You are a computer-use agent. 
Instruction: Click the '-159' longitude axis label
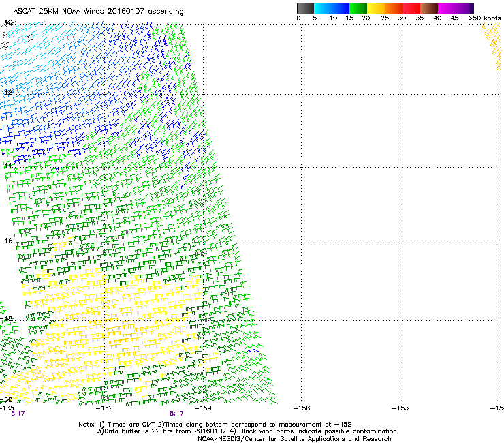pos(203,408)
